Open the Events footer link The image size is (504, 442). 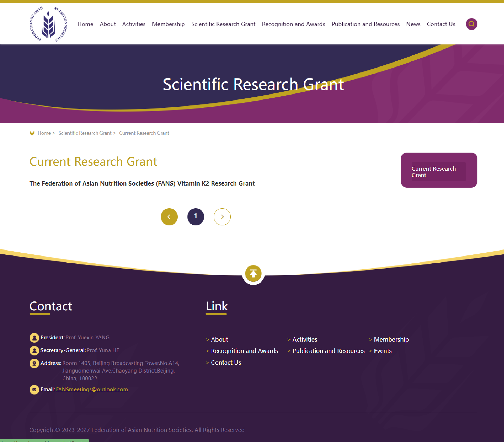[383, 351]
